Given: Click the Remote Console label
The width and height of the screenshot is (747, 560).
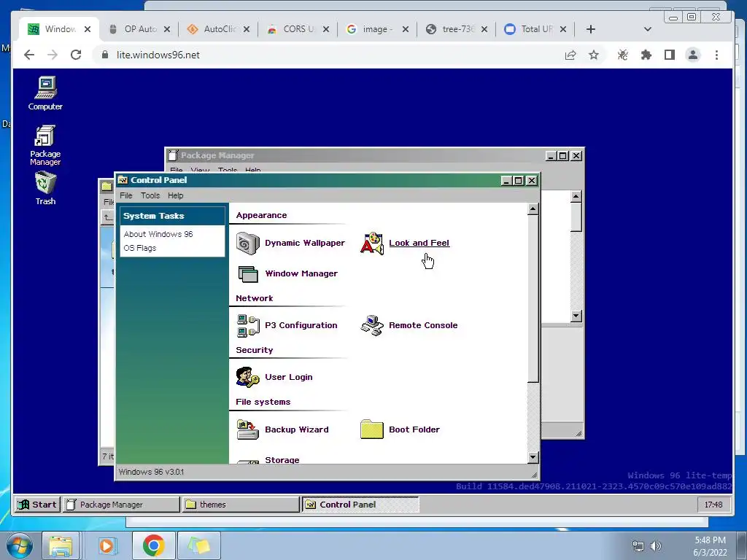Looking at the screenshot, I should click(x=423, y=325).
